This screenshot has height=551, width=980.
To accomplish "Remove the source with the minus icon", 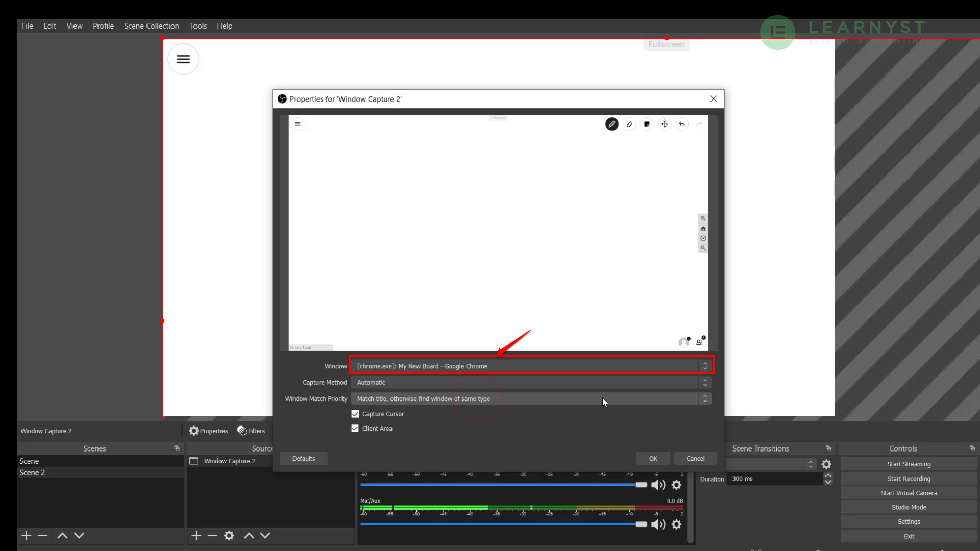I will click(x=212, y=535).
